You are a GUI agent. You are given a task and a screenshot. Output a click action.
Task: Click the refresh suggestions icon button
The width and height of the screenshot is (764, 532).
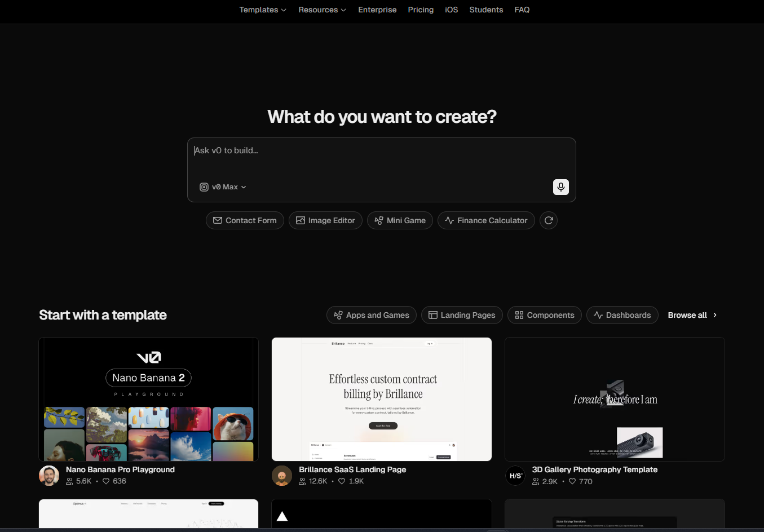tap(548, 220)
